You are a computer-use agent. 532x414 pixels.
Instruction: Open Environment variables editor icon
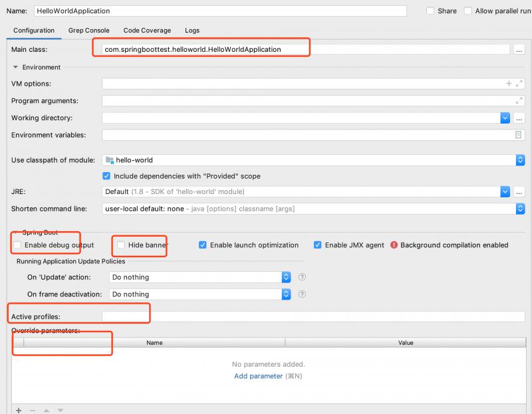coord(518,135)
